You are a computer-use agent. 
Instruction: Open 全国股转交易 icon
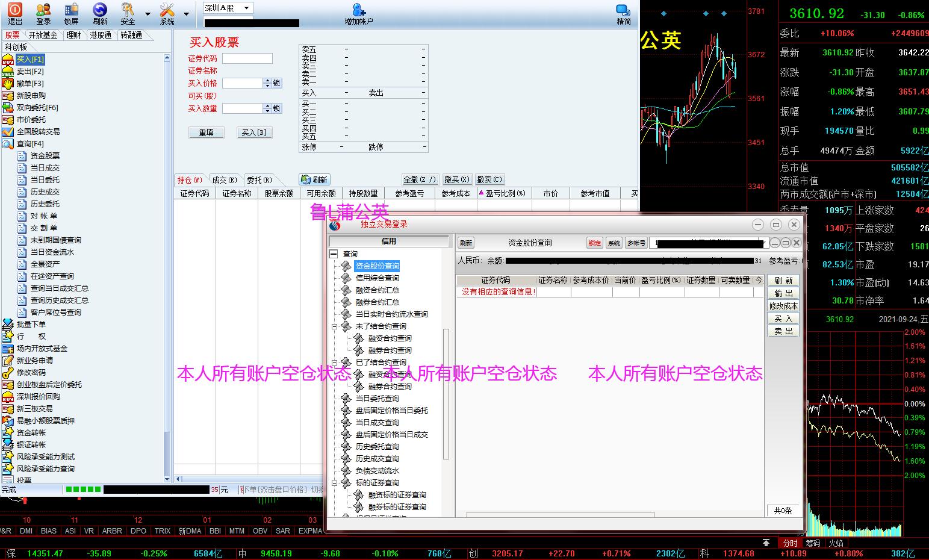pyautogui.click(x=7, y=132)
